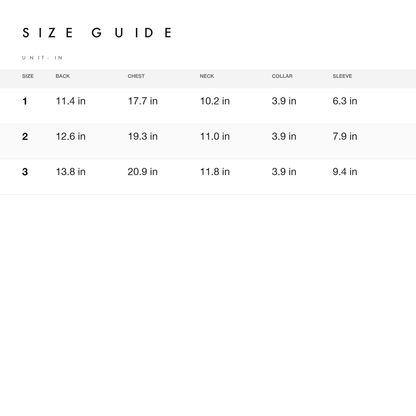Screen dimensions: 416x416
Task: Click neck value 11.8 in
Action: click(215, 172)
